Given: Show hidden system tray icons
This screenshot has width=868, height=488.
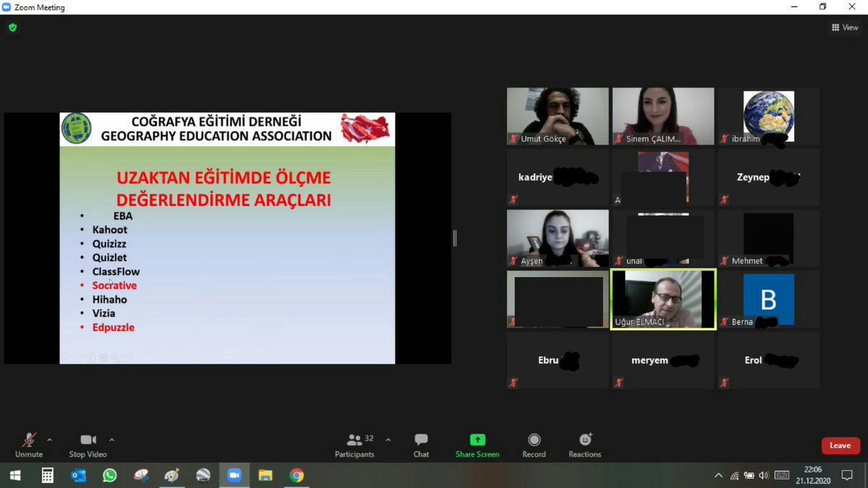Looking at the screenshot, I should [x=718, y=476].
